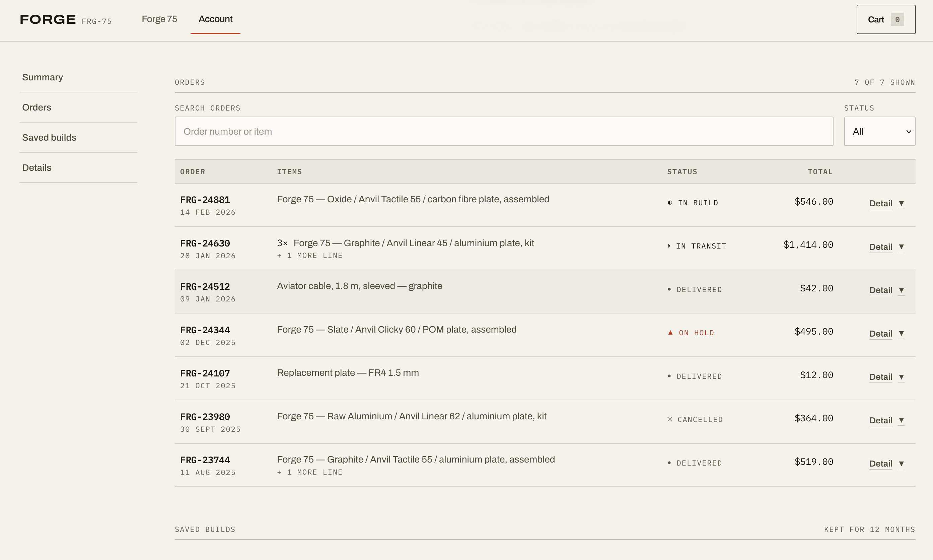The height and width of the screenshot is (560, 933).
Task: Click the Delivered dot icon for FRG-24107
Action: pyautogui.click(x=669, y=376)
